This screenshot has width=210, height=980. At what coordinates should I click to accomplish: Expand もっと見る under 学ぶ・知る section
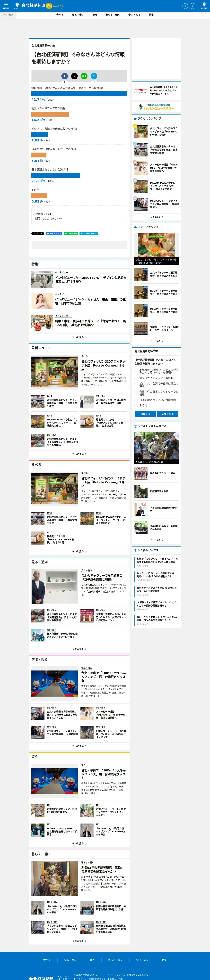[79, 746]
